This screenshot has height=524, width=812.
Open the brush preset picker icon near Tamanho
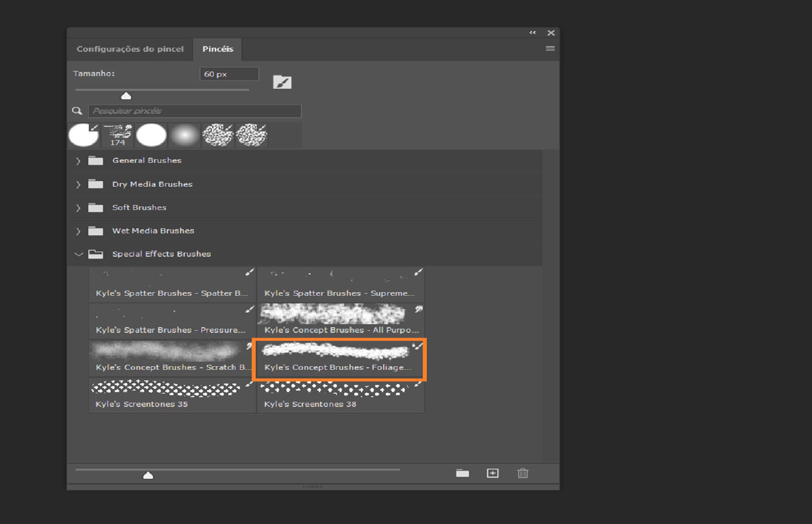[x=282, y=81]
